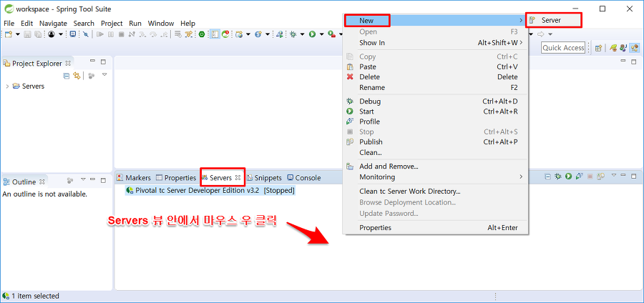Click the Step Return toolbar icon
Image resolution: width=644 pixels, height=303 pixels.
(164, 34)
